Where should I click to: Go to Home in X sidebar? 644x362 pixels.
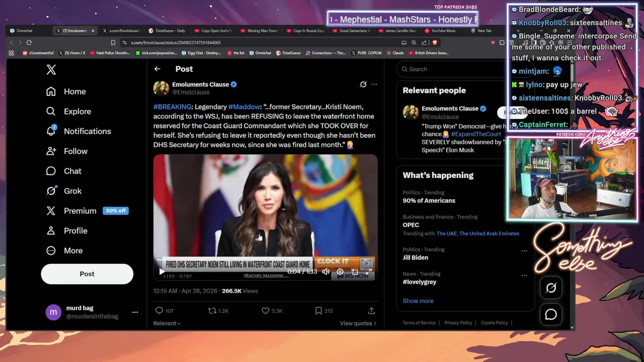66,92
